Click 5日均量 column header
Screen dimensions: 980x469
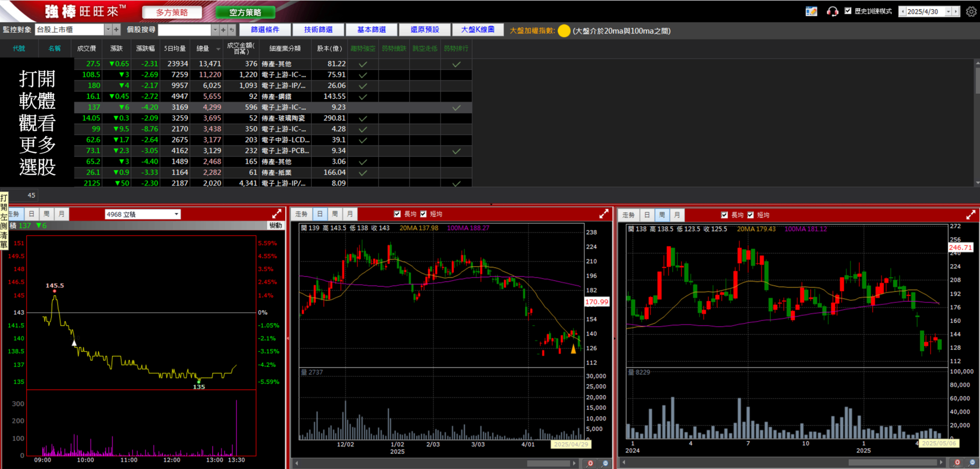(175, 48)
